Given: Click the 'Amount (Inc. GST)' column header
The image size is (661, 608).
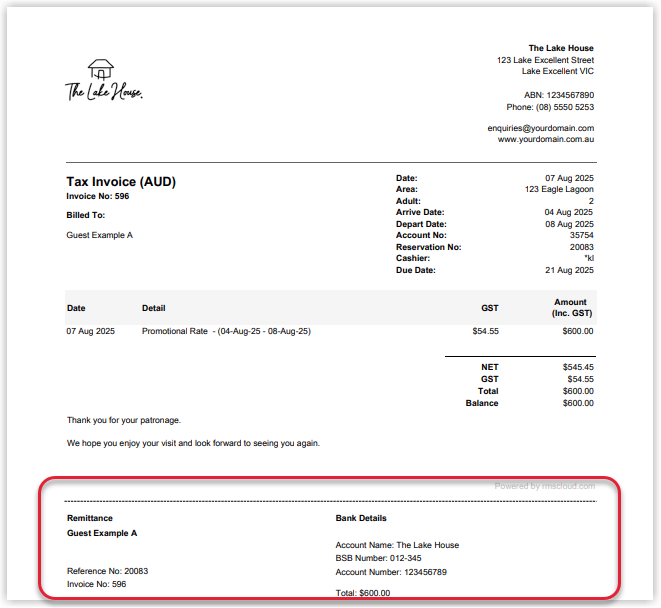Looking at the screenshot, I should [x=572, y=308].
